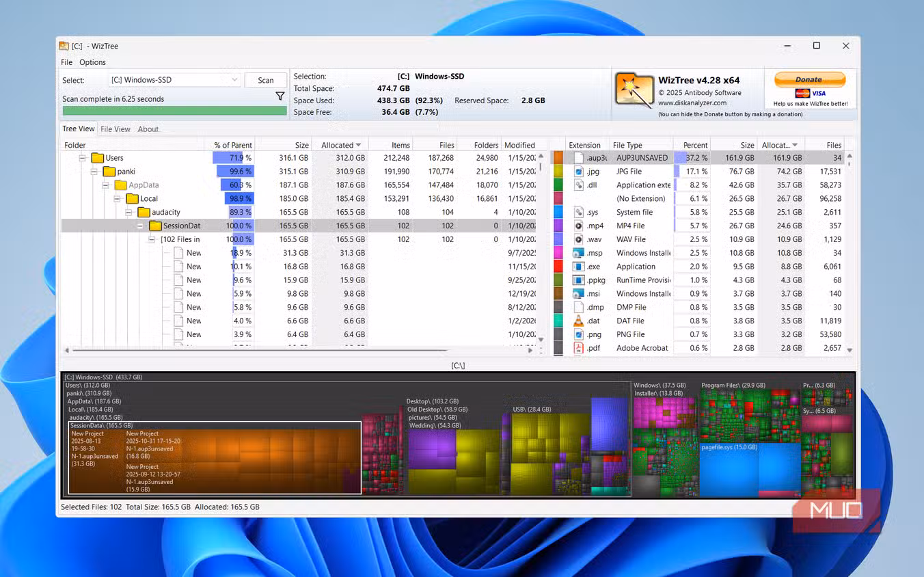Screen dimensions: 924x577
Task: Sort the folder tree by Allocated column
Action: click(x=340, y=145)
